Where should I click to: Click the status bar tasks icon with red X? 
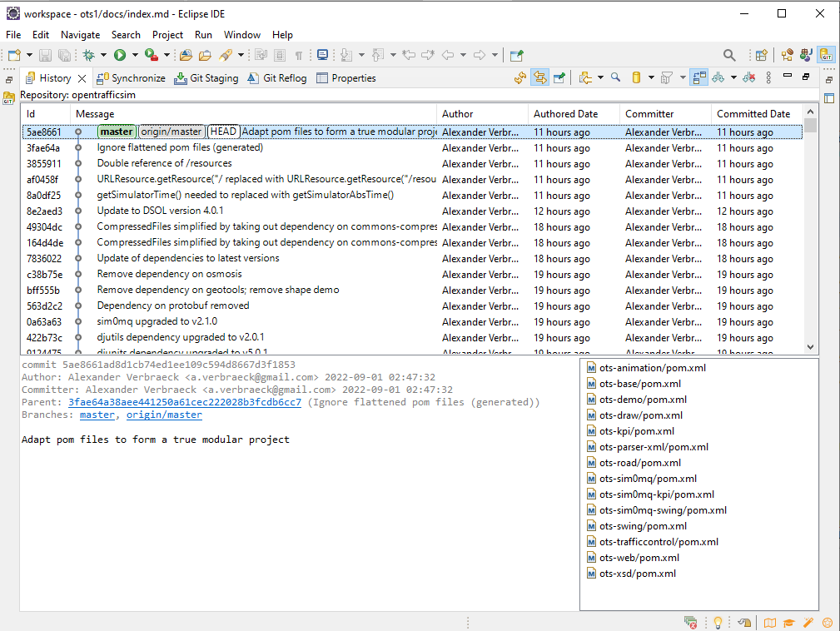pos(690,623)
